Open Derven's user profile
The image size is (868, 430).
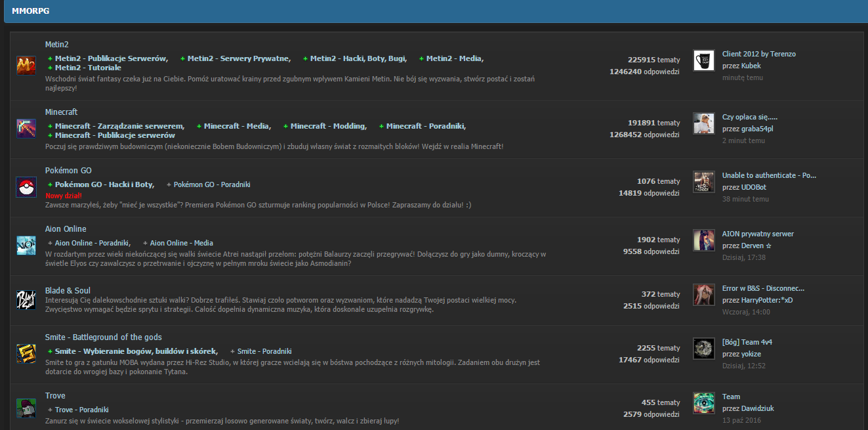coord(756,246)
